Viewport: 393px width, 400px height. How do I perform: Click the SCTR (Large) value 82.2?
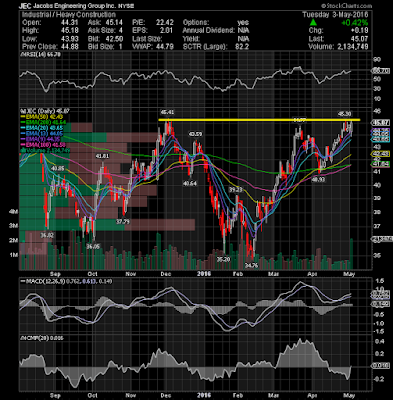click(242, 46)
